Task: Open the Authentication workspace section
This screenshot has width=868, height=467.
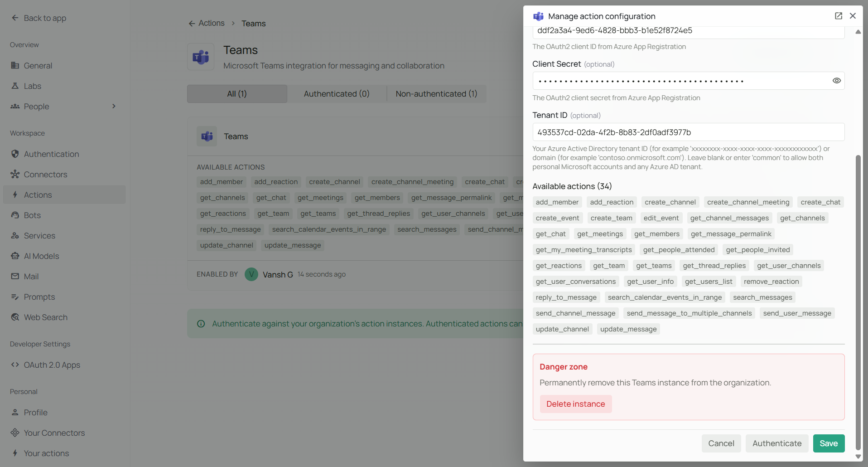Action: [x=51, y=154]
